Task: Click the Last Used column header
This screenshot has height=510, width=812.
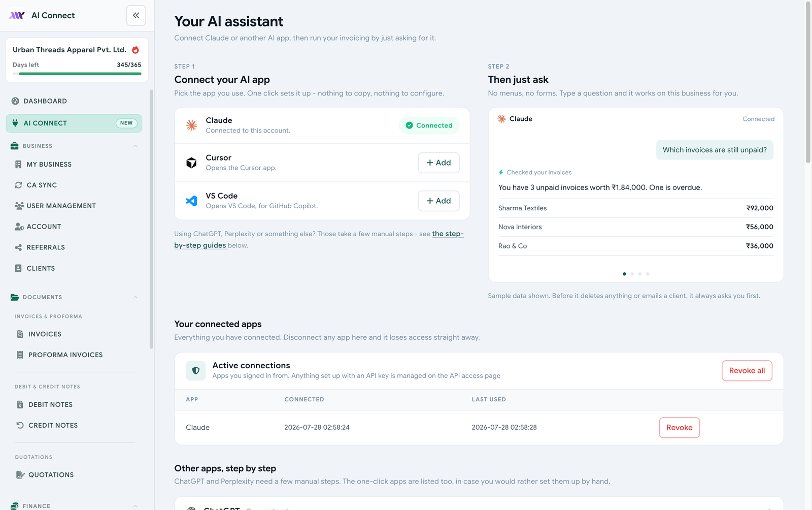Action: tap(489, 399)
